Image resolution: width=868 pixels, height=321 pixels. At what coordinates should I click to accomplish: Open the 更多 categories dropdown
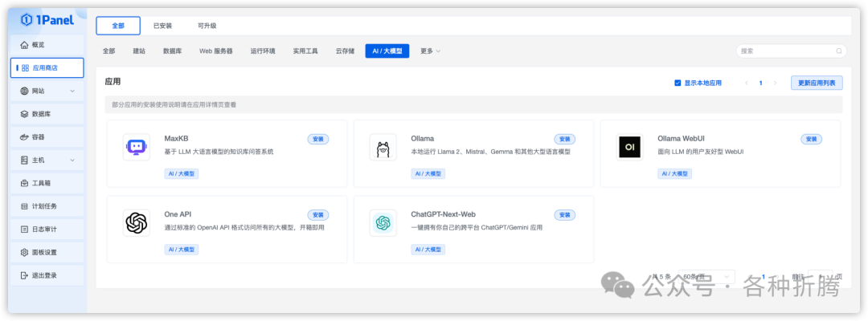click(x=430, y=51)
